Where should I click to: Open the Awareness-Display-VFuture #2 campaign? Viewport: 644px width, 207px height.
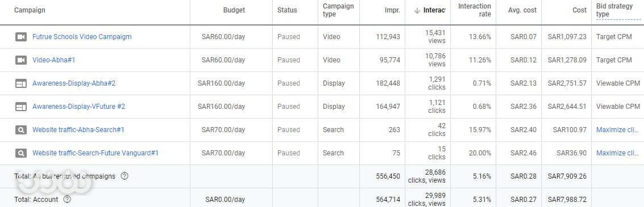pos(79,107)
